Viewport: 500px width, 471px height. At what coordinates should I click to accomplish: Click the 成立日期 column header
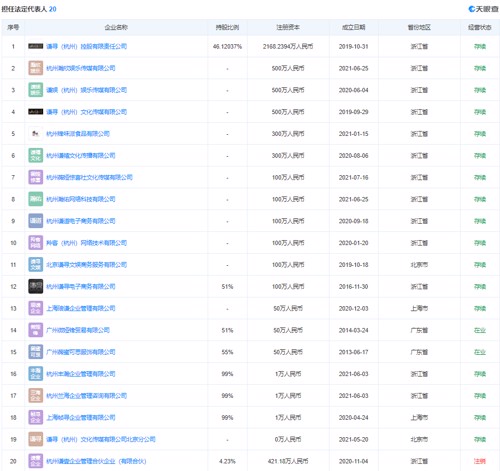pyautogui.click(x=354, y=27)
